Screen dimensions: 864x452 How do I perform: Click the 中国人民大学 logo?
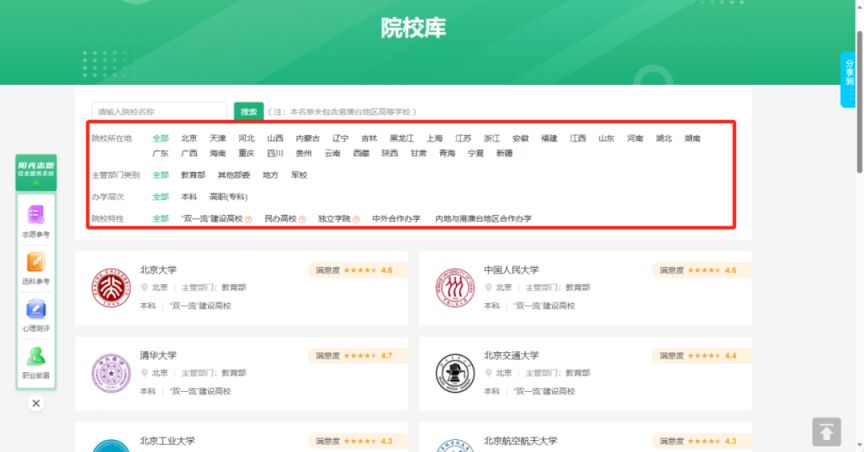(455, 288)
